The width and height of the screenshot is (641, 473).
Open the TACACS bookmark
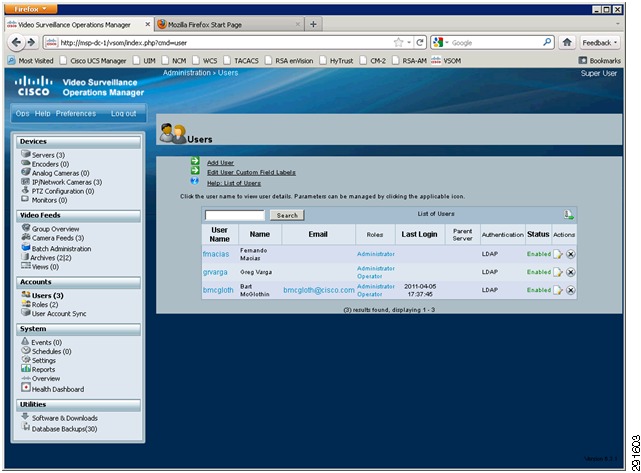(x=241, y=61)
